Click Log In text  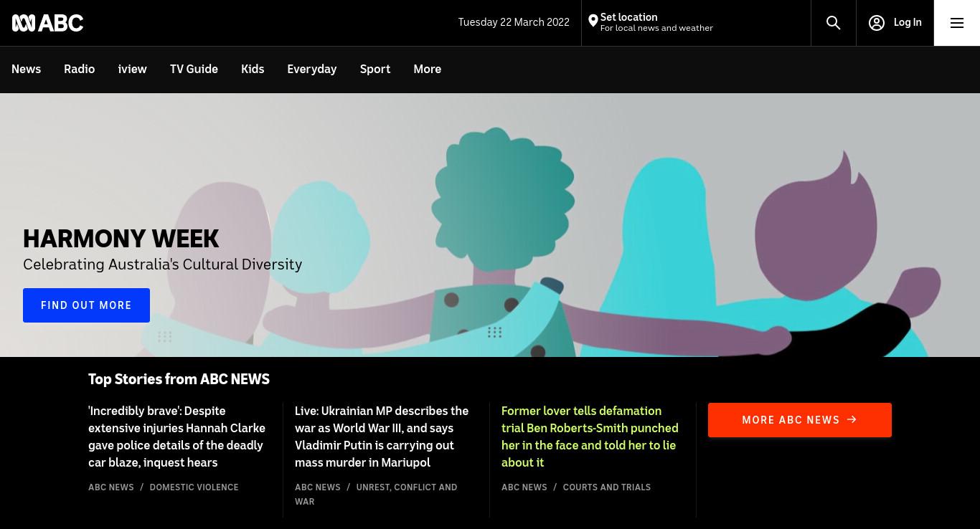pyautogui.click(x=908, y=23)
